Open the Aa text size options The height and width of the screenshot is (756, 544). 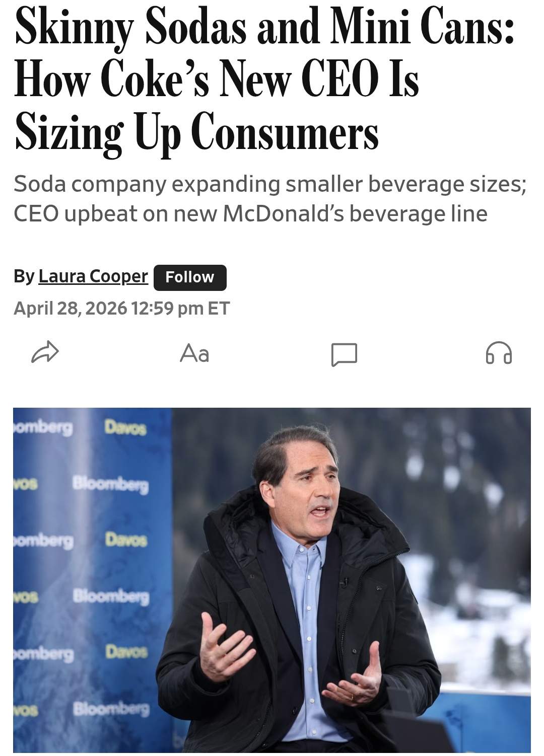pos(194,353)
